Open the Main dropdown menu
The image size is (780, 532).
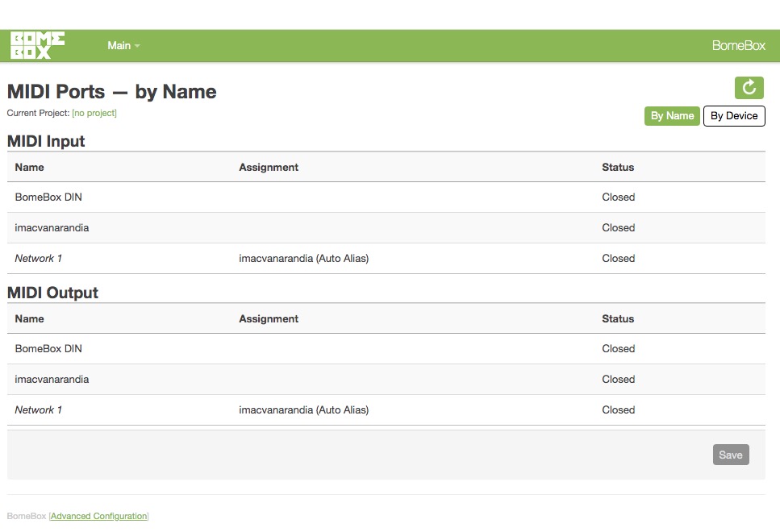(x=123, y=45)
